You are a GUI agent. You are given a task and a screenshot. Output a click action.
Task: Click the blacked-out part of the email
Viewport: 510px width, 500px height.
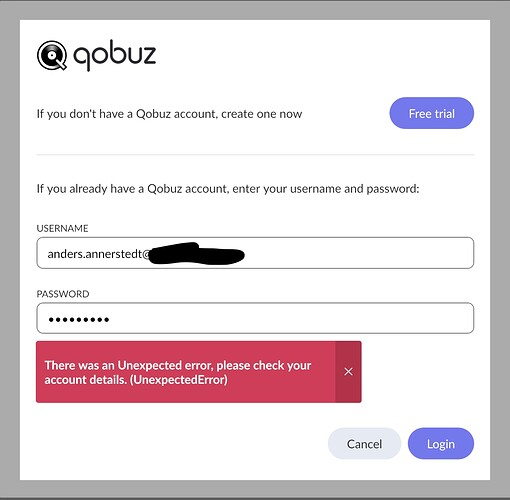[x=196, y=254]
